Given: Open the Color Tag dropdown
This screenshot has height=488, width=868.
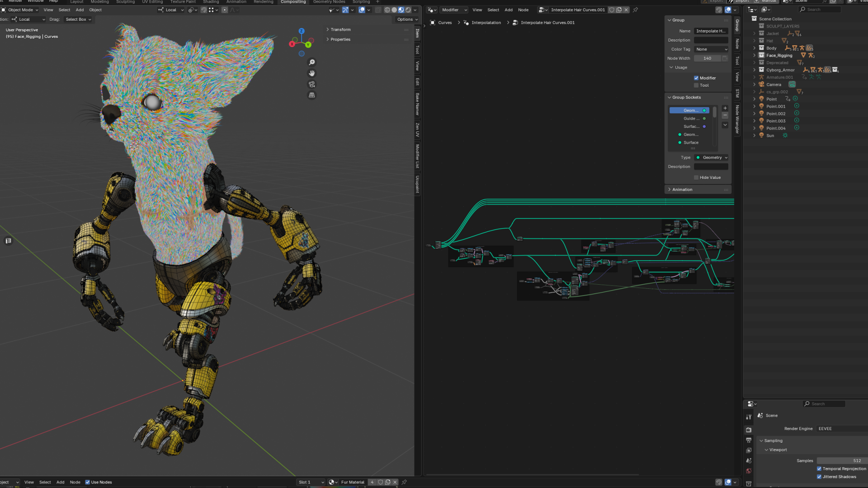Looking at the screenshot, I should tap(711, 49).
